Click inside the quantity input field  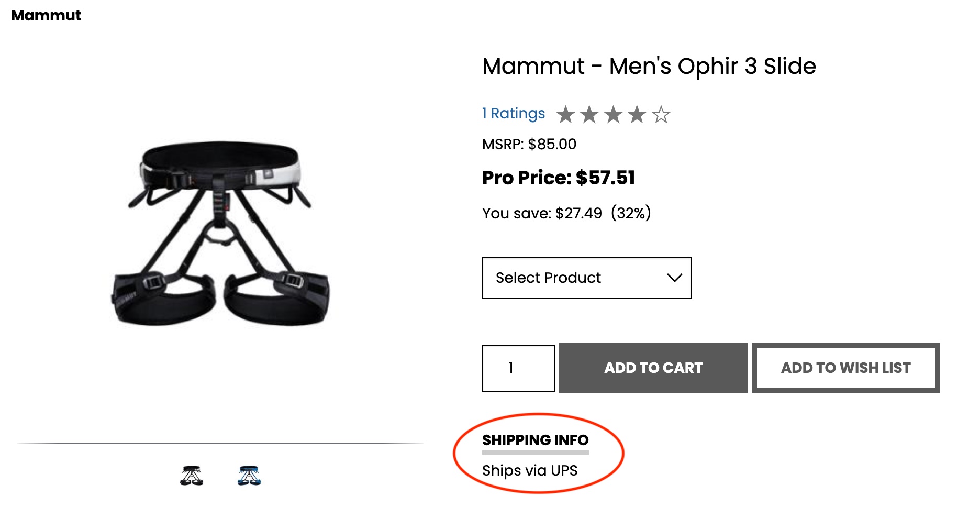(x=518, y=368)
